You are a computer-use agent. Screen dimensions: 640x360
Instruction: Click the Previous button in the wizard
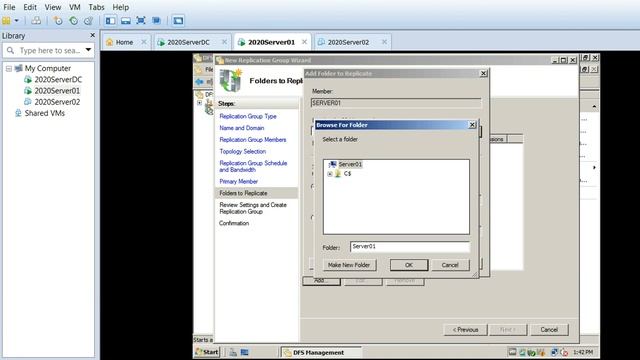point(465,330)
